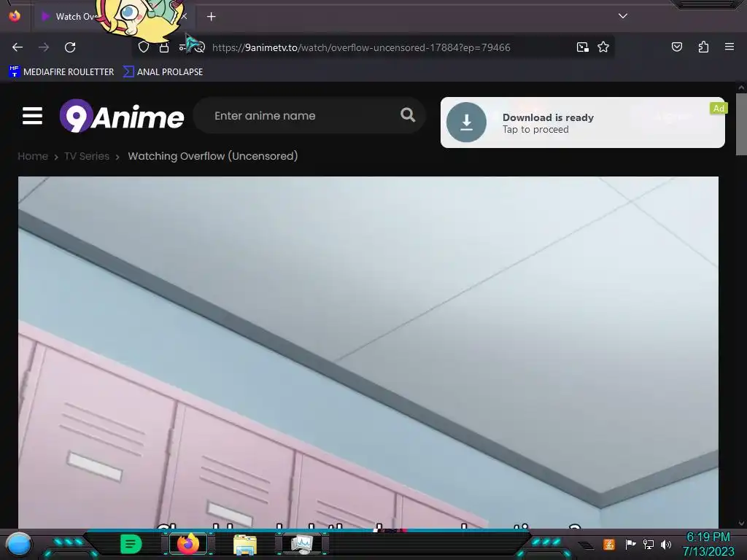
Task: Click the anime video player frame
Action: tap(368, 352)
